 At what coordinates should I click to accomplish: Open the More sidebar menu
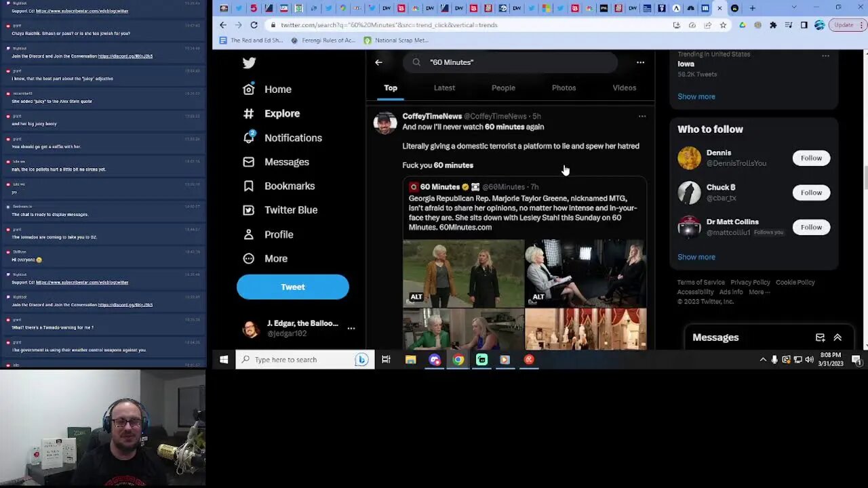[265, 258]
